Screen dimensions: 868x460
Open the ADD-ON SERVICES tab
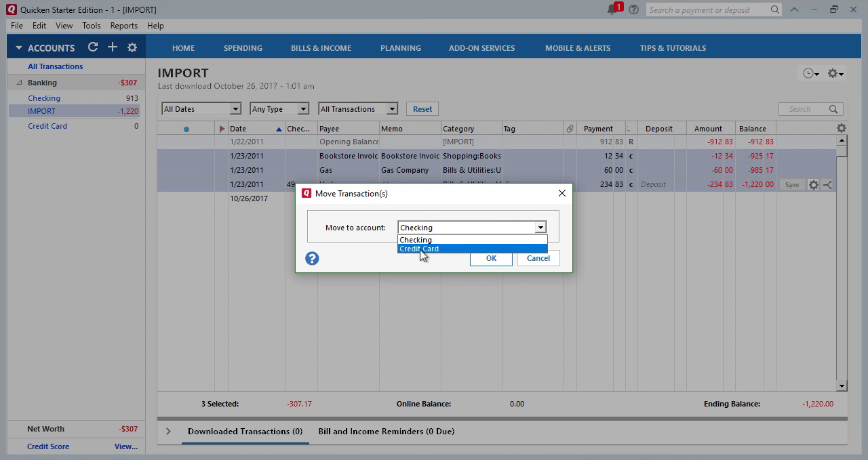[481, 48]
